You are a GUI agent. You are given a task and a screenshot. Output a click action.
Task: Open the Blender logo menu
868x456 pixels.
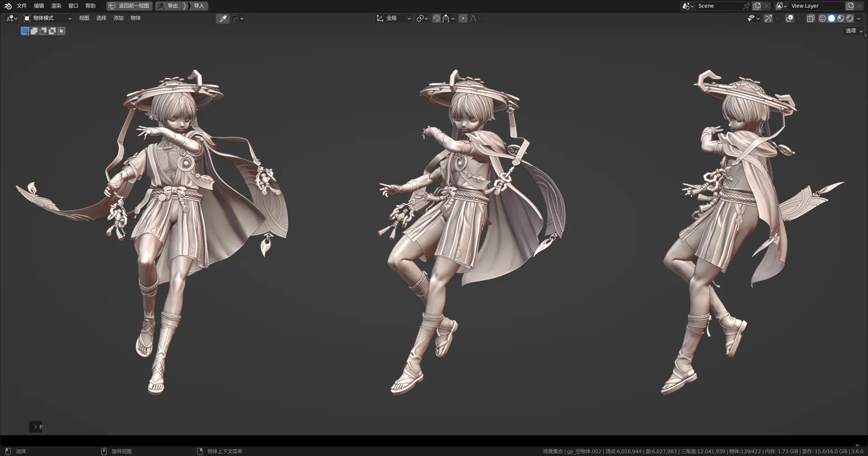pos(7,6)
